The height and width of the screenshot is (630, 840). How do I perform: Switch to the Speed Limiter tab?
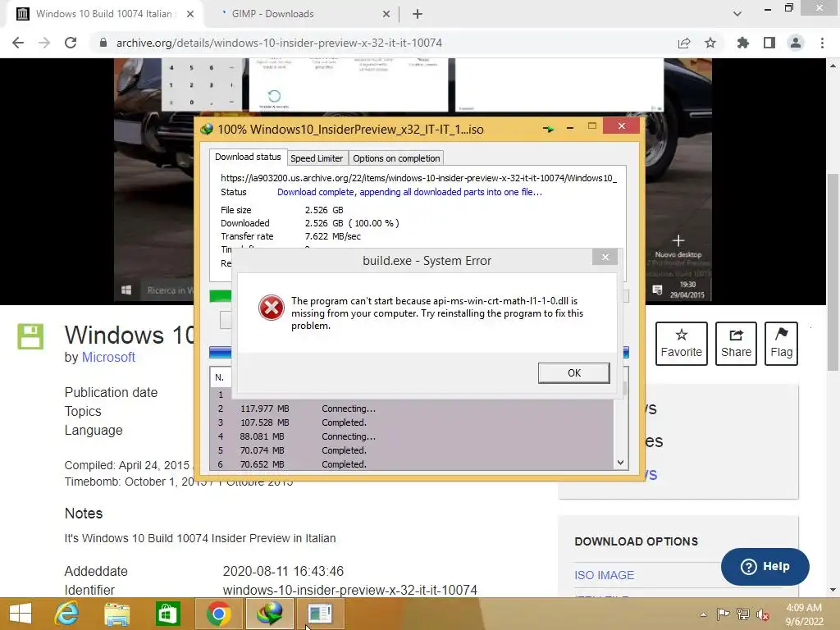coord(317,158)
